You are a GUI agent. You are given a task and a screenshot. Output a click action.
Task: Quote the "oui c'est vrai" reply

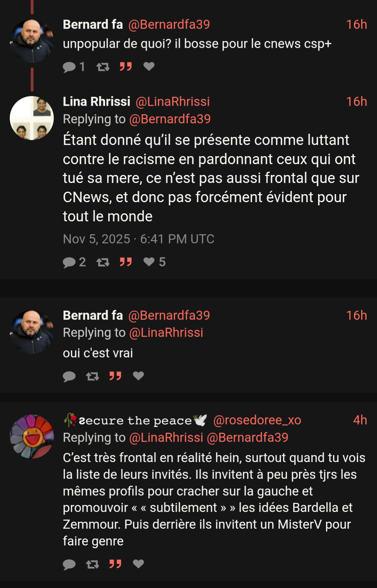(x=115, y=376)
